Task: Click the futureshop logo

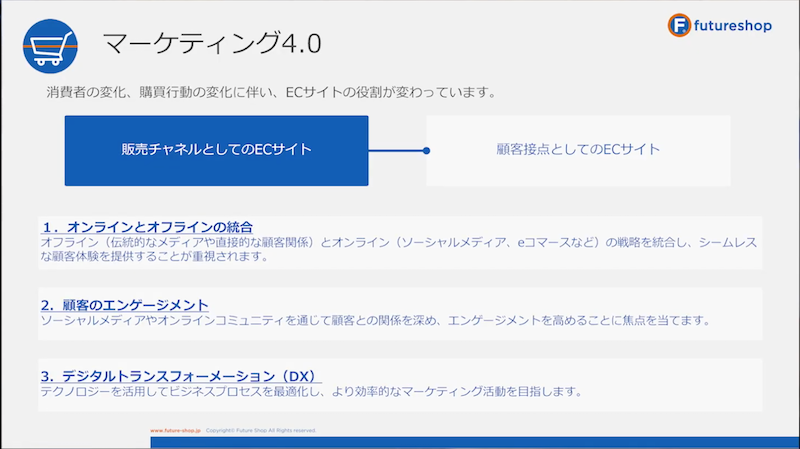Action: coord(719,26)
